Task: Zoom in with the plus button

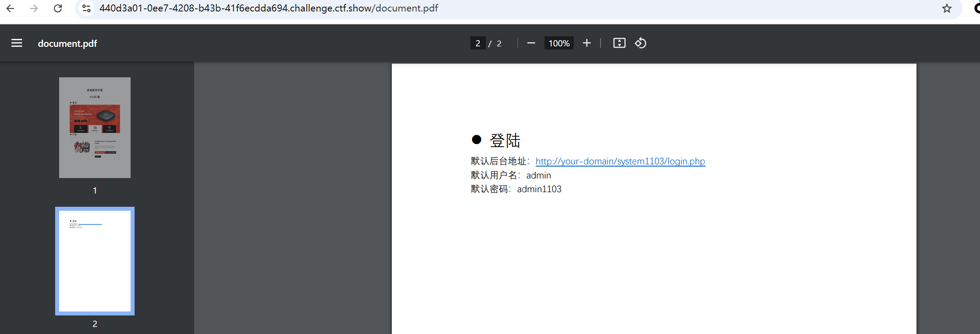Action: 586,43
